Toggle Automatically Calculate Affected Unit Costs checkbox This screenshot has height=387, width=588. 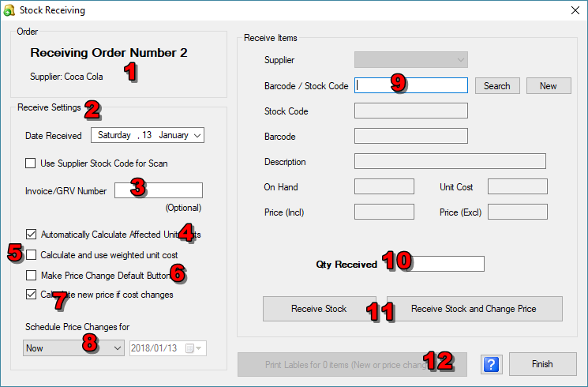31,235
